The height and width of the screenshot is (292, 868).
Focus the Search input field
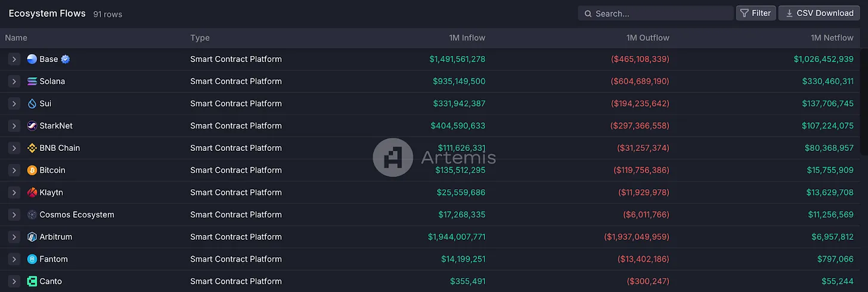tap(656, 13)
